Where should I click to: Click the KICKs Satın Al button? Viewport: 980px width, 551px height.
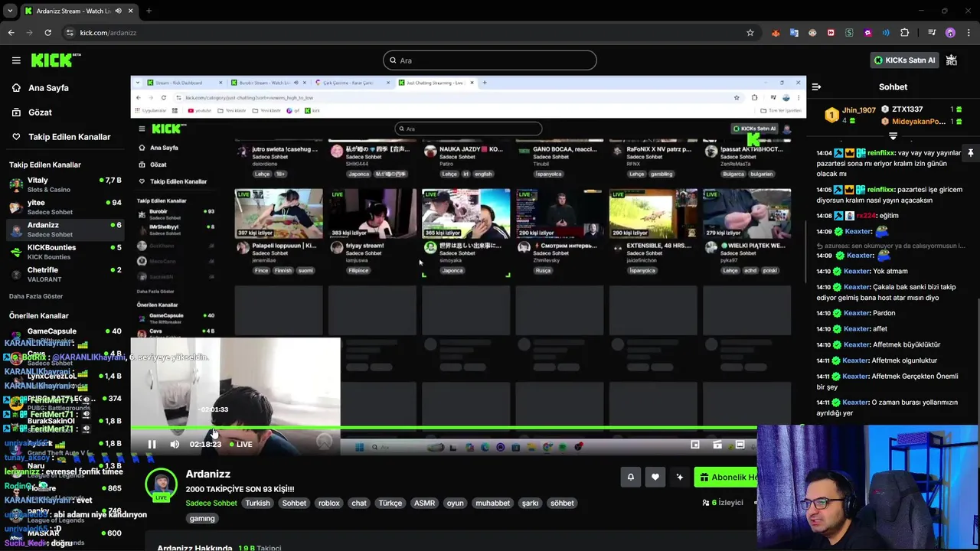pyautogui.click(x=904, y=60)
